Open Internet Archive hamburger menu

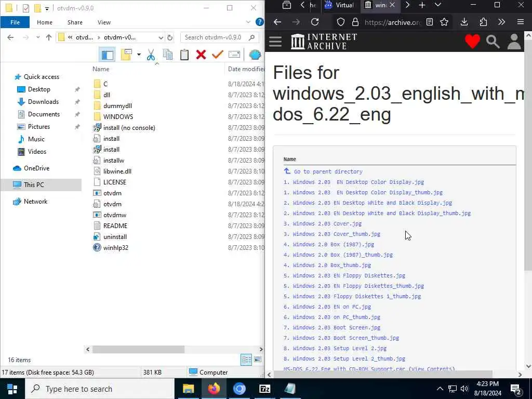(x=275, y=42)
